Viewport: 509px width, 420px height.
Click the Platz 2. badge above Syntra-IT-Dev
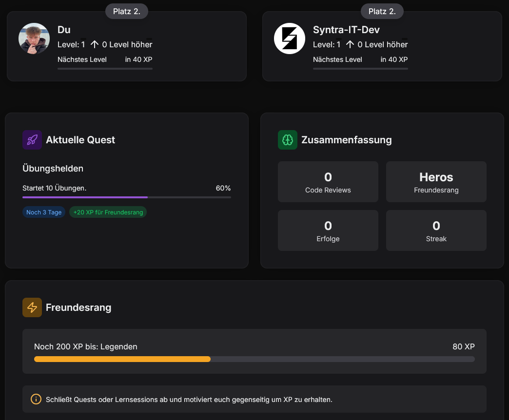coord(382,11)
